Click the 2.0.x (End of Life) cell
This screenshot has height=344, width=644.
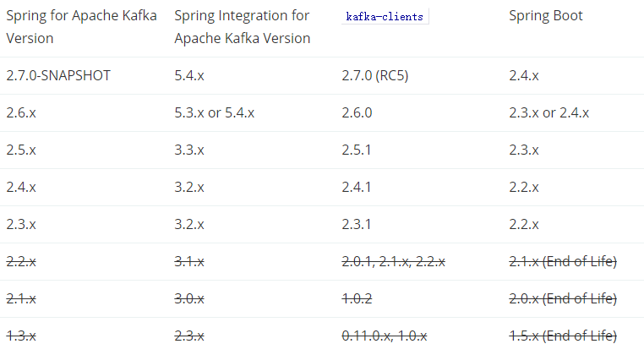point(563,298)
